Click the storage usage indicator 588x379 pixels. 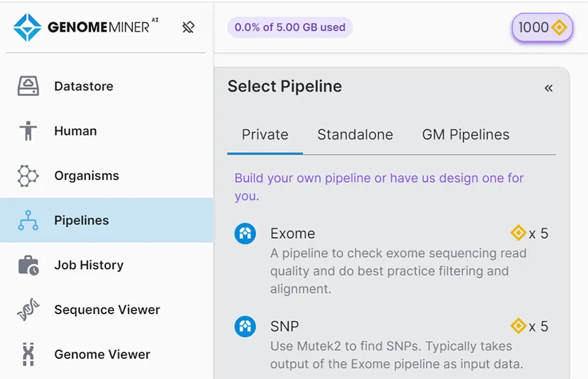(x=290, y=27)
